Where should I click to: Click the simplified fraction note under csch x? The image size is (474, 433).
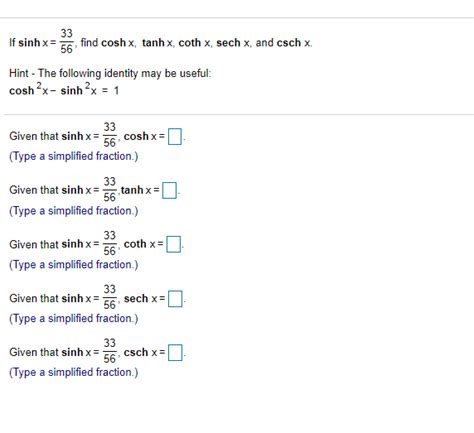73,372
